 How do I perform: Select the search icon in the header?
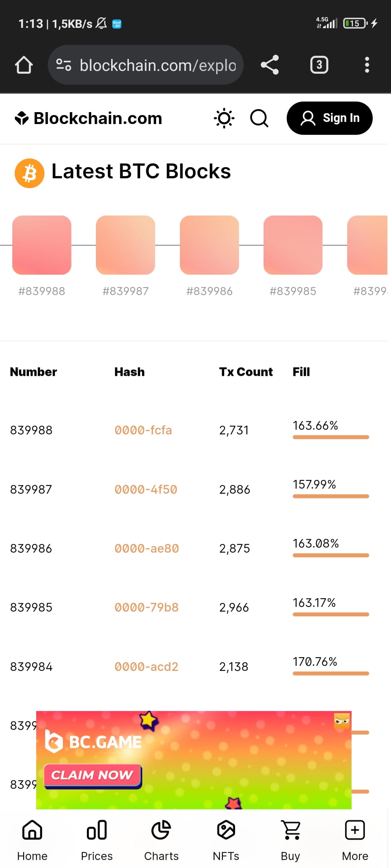[259, 118]
